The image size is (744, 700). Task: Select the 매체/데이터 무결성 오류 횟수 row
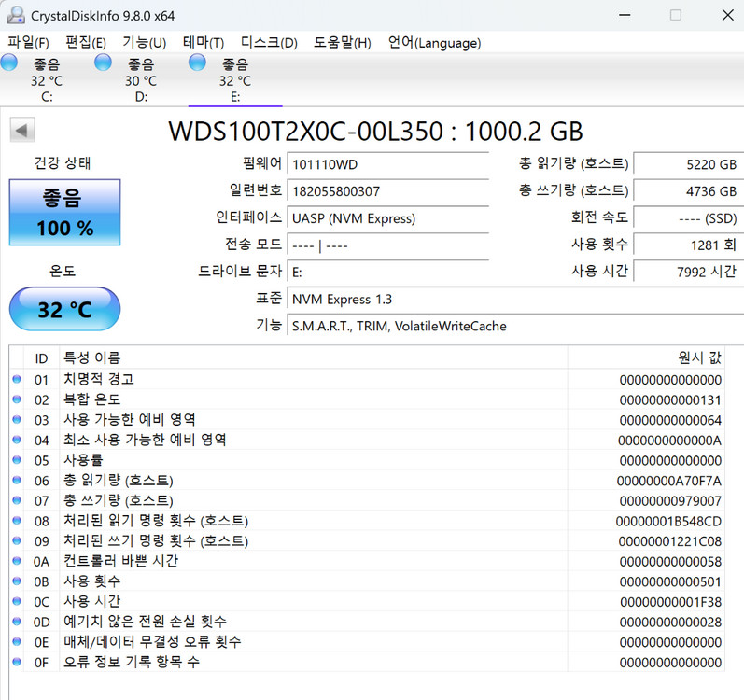367,642
